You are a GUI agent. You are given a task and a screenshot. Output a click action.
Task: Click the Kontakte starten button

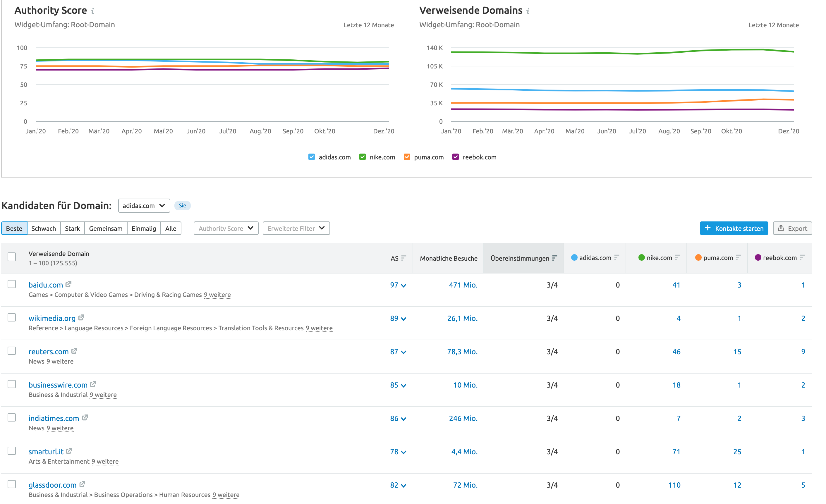[734, 228]
